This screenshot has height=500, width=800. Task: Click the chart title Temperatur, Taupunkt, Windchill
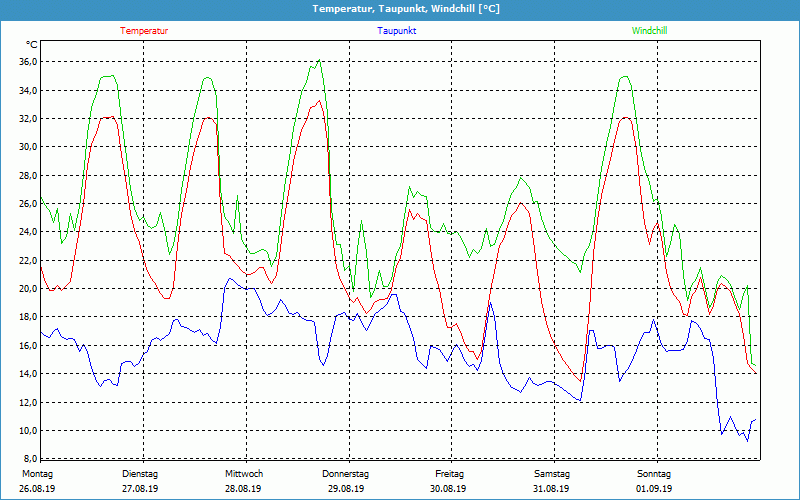click(x=406, y=9)
